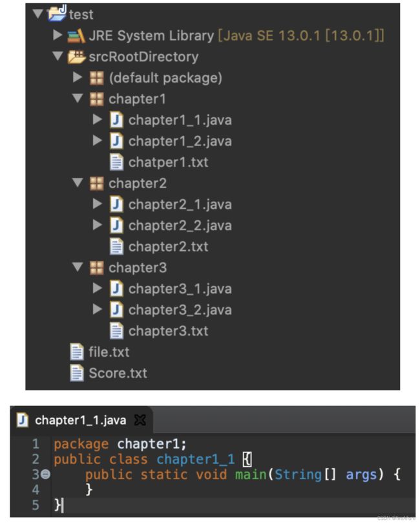
Task: Select chapter2_1.java in the tree
Action: tap(180, 204)
